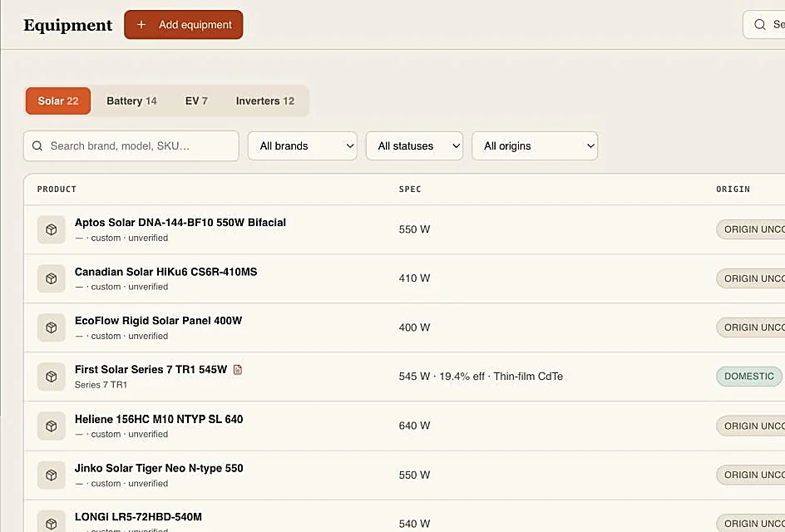
Task: Open First Solar Series 7 TR1 545W
Action: point(151,369)
